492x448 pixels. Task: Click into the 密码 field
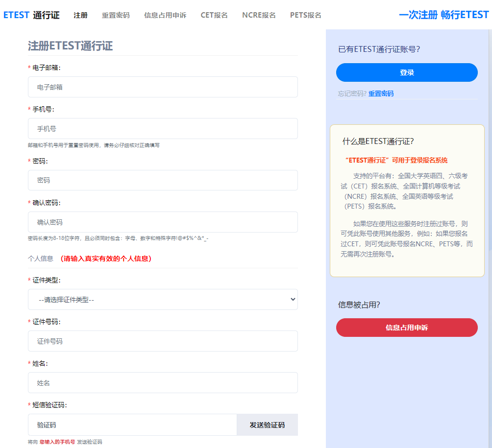click(x=163, y=180)
